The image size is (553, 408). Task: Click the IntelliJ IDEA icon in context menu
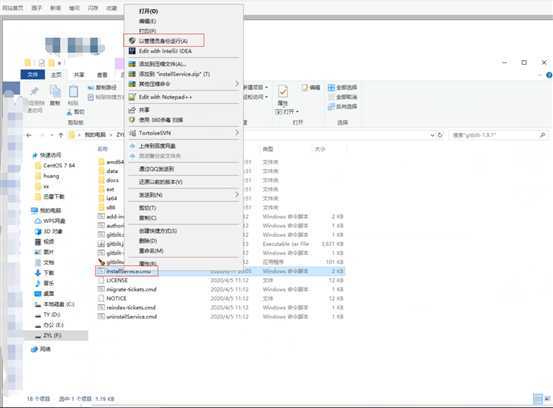132,51
